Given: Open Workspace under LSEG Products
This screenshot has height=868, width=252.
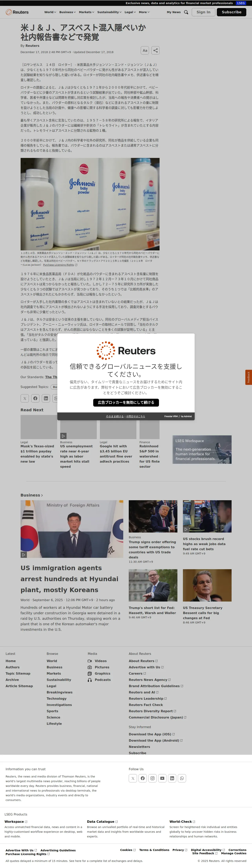Looking at the screenshot, I should tap(16, 822).
